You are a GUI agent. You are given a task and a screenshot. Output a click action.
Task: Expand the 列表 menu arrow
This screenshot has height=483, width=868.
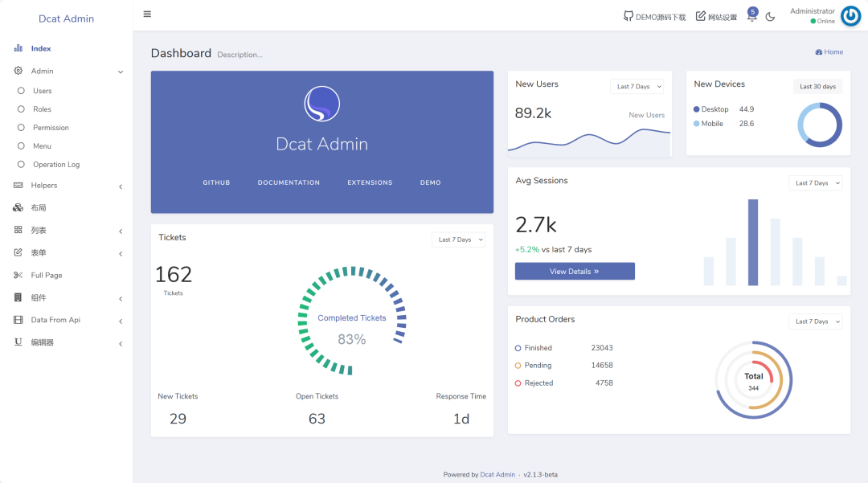[120, 231]
